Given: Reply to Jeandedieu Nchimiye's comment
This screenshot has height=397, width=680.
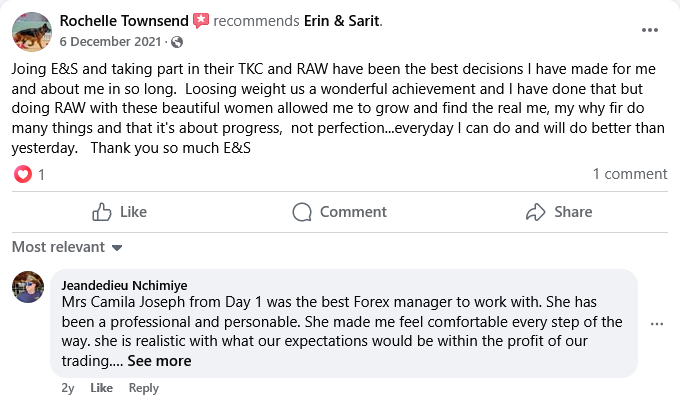Looking at the screenshot, I should click(144, 388).
